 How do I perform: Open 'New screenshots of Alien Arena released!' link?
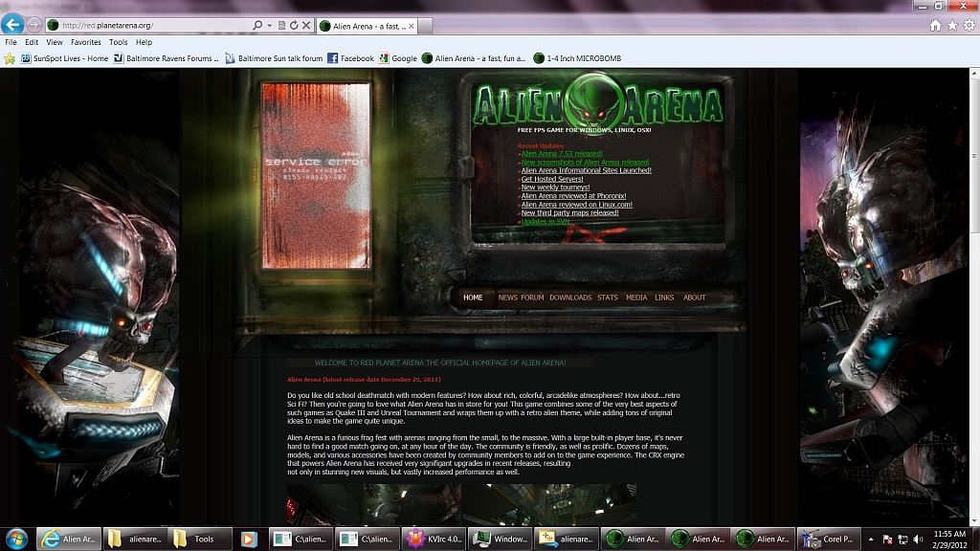(x=585, y=163)
